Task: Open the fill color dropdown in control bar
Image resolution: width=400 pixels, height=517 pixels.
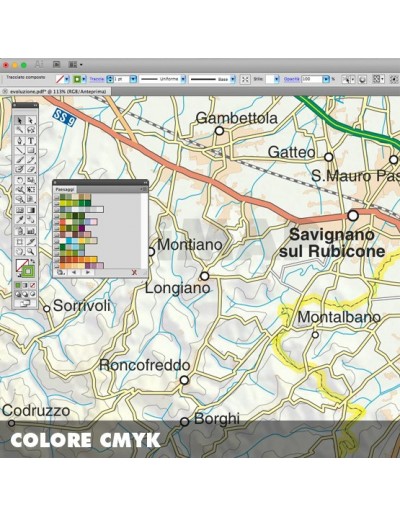Action: tap(67, 79)
